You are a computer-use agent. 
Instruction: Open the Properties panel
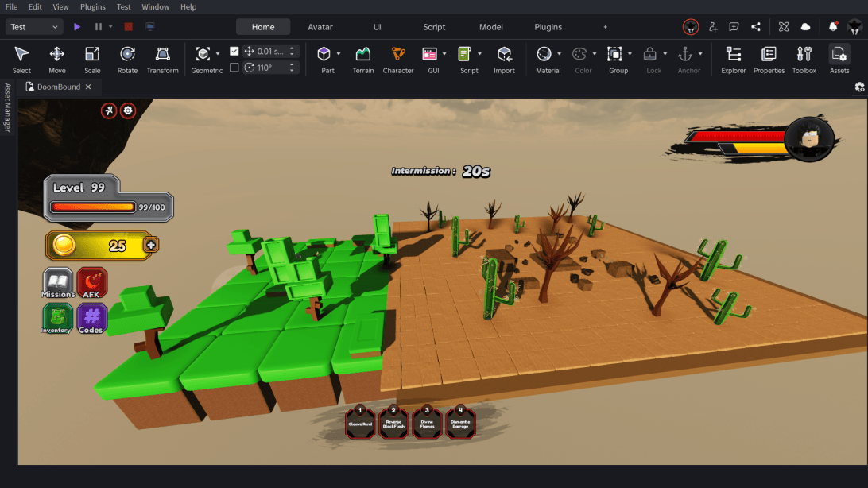(769, 59)
